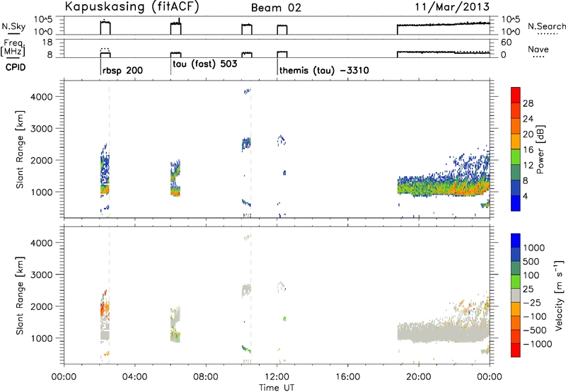
Task: Select the '16:00' time tick label
Action: 347,377
